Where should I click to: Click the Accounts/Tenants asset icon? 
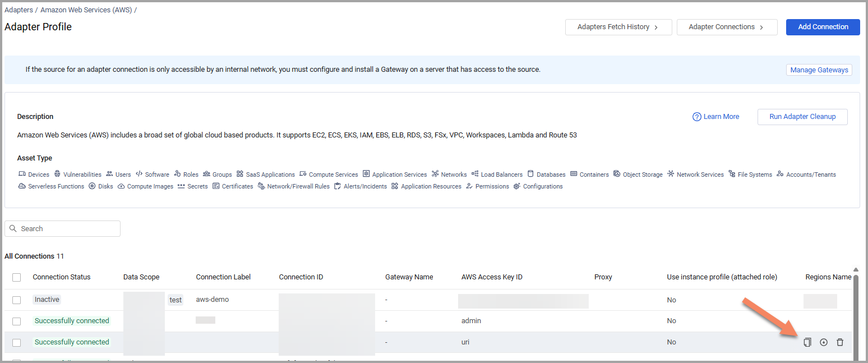780,174
